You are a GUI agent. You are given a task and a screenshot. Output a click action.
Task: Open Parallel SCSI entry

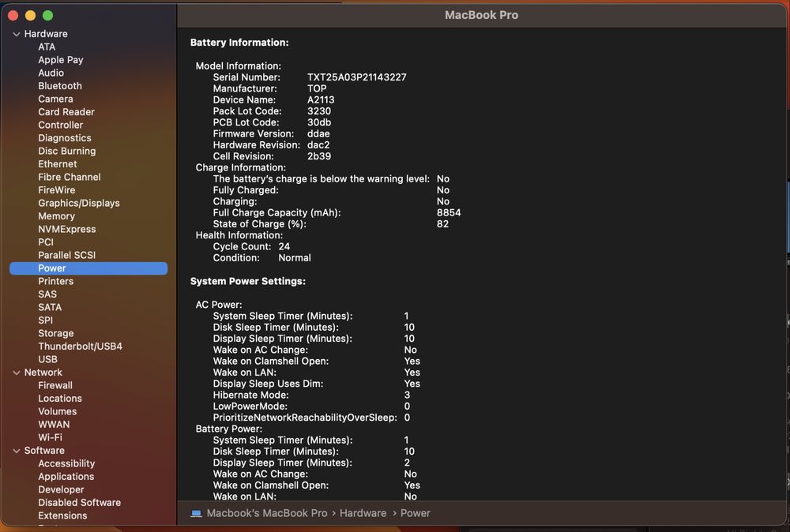click(x=66, y=255)
